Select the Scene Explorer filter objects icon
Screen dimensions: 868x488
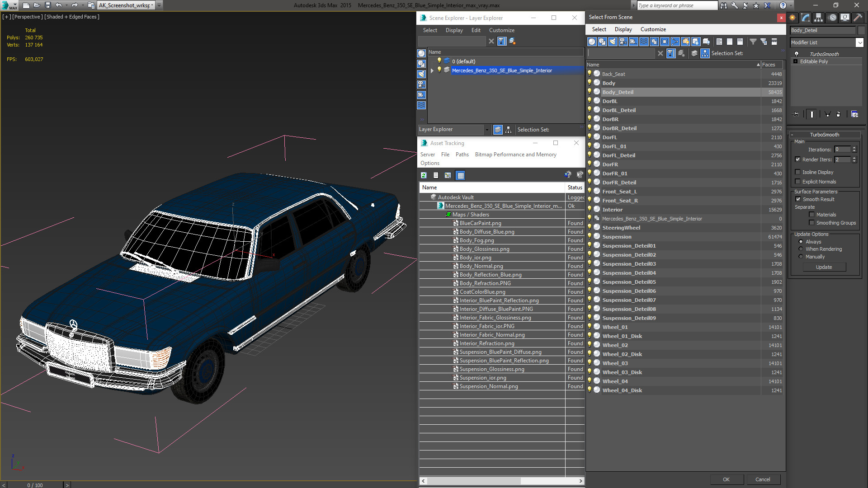[x=501, y=41]
